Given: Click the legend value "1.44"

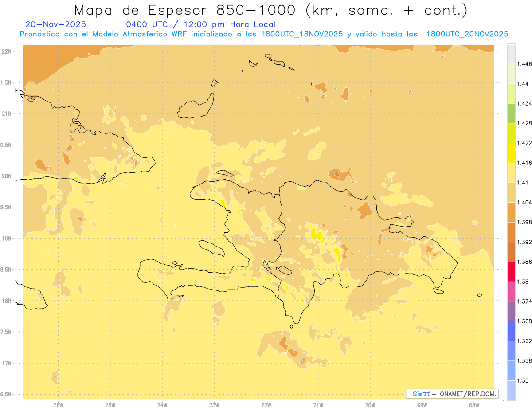Looking at the screenshot, I should click(x=523, y=83).
